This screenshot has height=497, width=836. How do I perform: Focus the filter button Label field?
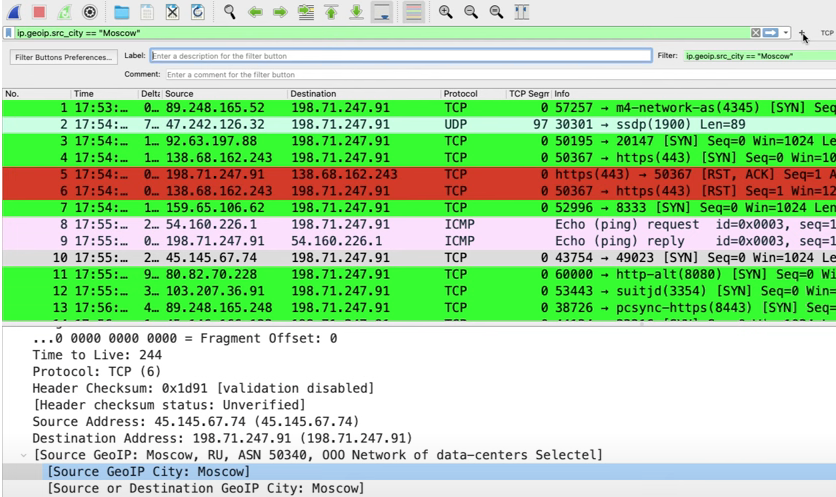click(x=401, y=55)
